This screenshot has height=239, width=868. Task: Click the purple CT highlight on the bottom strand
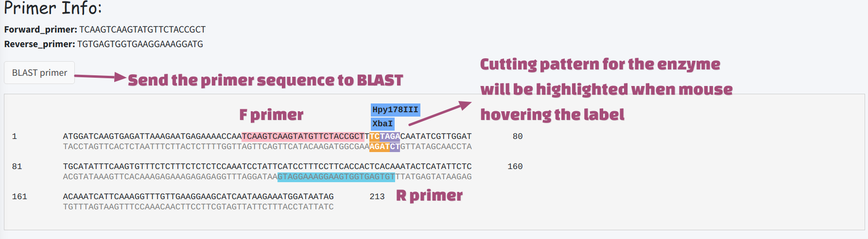(x=395, y=147)
